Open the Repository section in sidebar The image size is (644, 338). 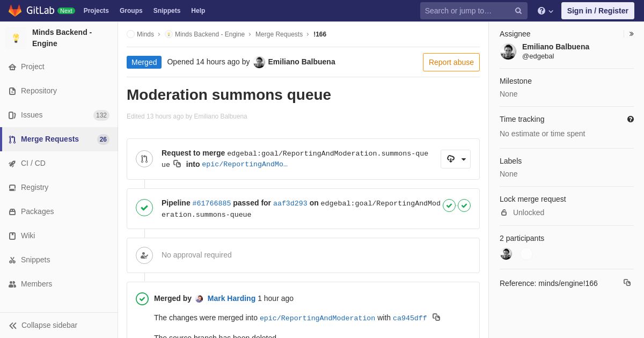point(59,91)
